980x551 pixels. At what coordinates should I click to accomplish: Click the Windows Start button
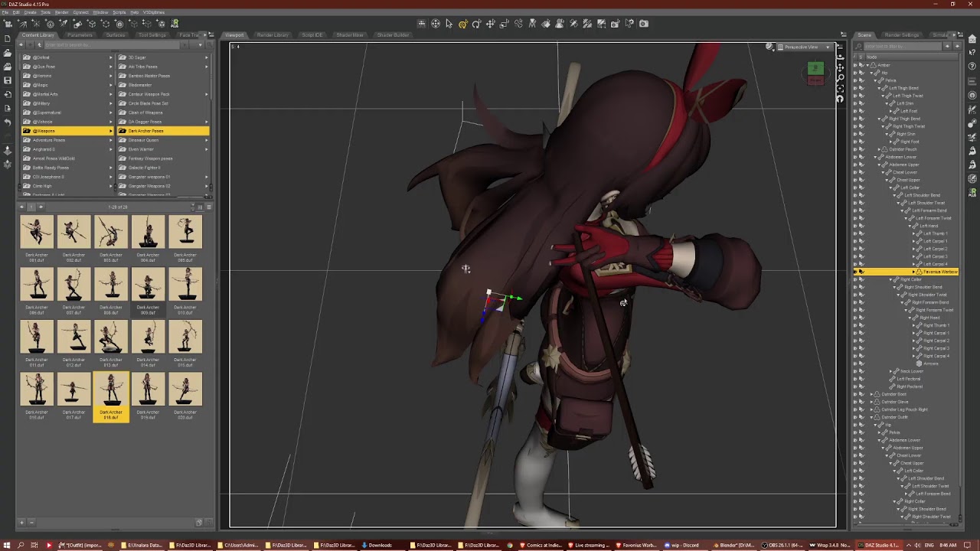click(x=7, y=546)
